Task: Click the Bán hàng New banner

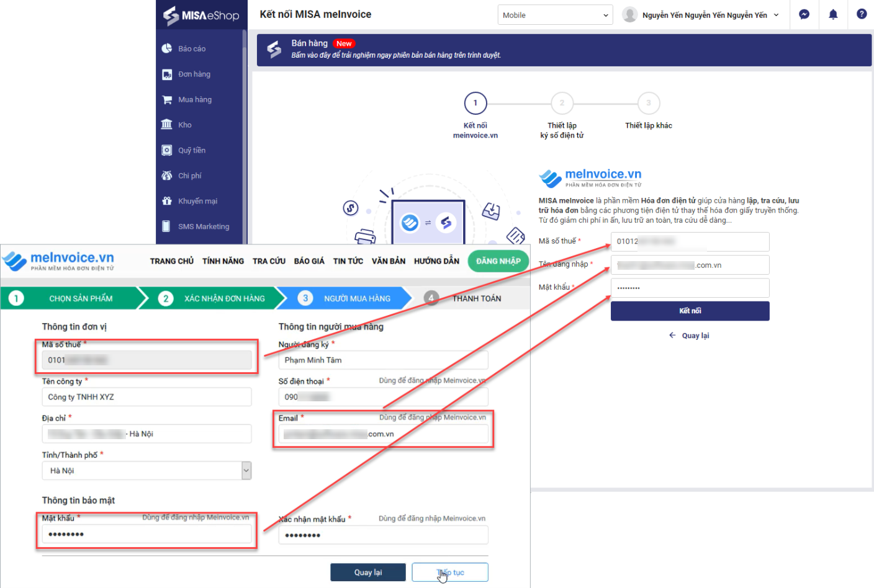Action: coord(564,50)
